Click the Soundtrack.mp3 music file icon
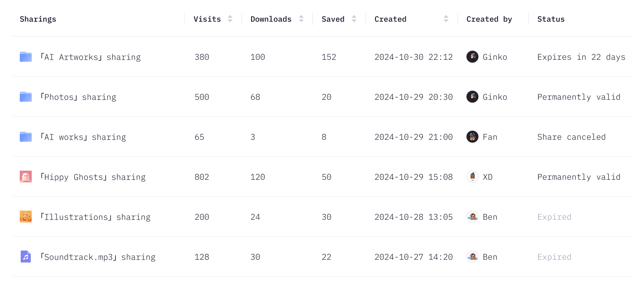 pyautogui.click(x=26, y=257)
